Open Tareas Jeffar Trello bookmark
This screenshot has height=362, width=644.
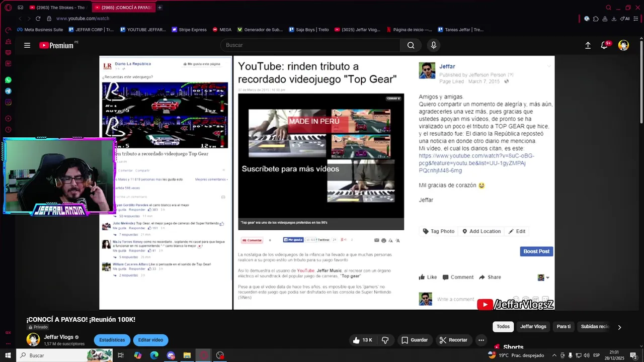pyautogui.click(x=460, y=30)
